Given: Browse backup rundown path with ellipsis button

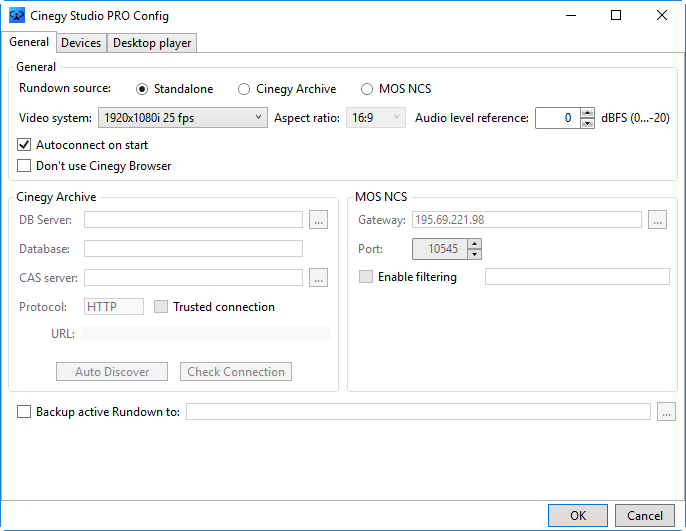Looking at the screenshot, I should 666,412.
